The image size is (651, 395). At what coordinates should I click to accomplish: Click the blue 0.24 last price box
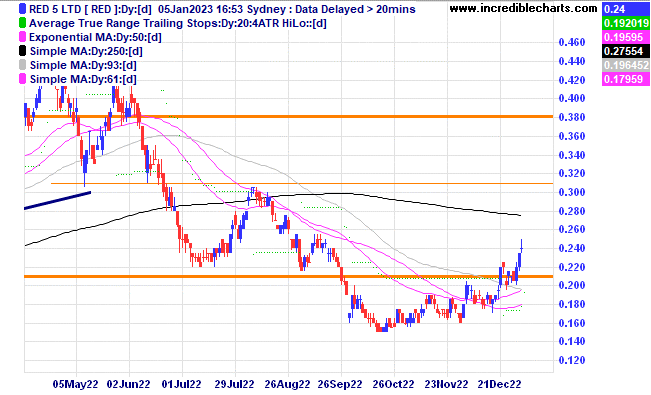click(x=626, y=9)
